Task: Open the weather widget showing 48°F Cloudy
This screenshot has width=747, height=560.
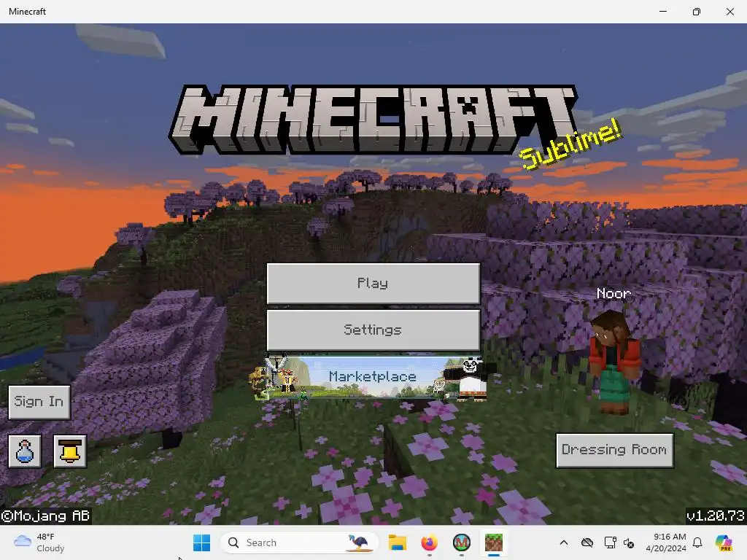Action: 39,542
